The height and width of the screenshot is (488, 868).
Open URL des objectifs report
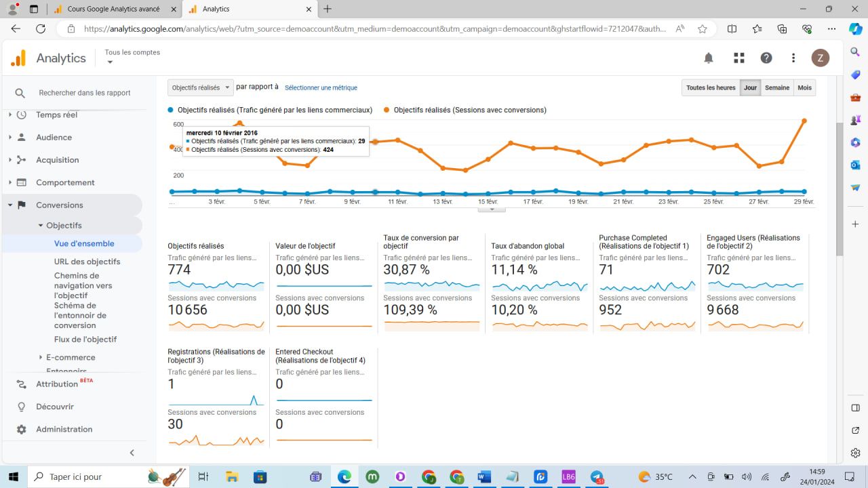(x=87, y=262)
